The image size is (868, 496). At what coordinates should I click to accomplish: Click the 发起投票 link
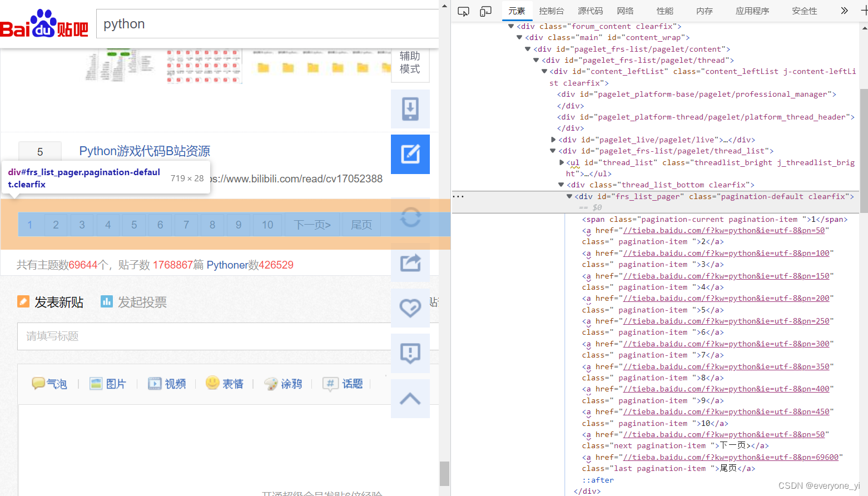tap(142, 302)
